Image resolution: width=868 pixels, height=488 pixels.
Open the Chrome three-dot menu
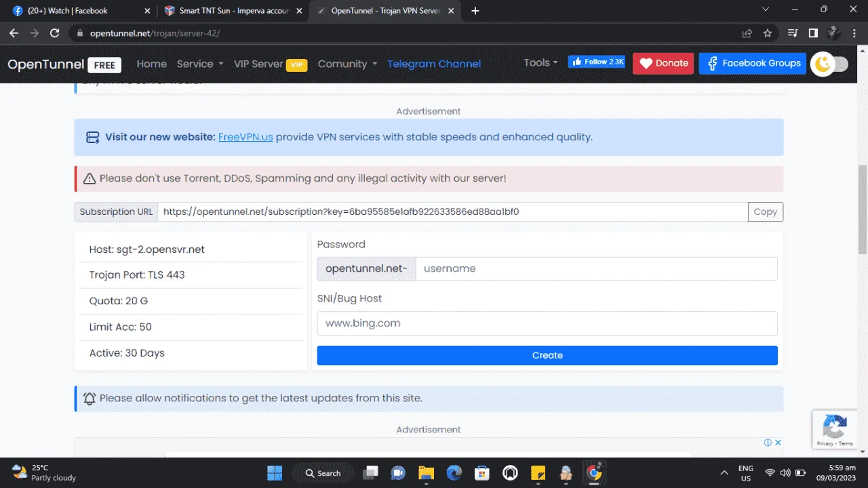pyautogui.click(x=854, y=33)
